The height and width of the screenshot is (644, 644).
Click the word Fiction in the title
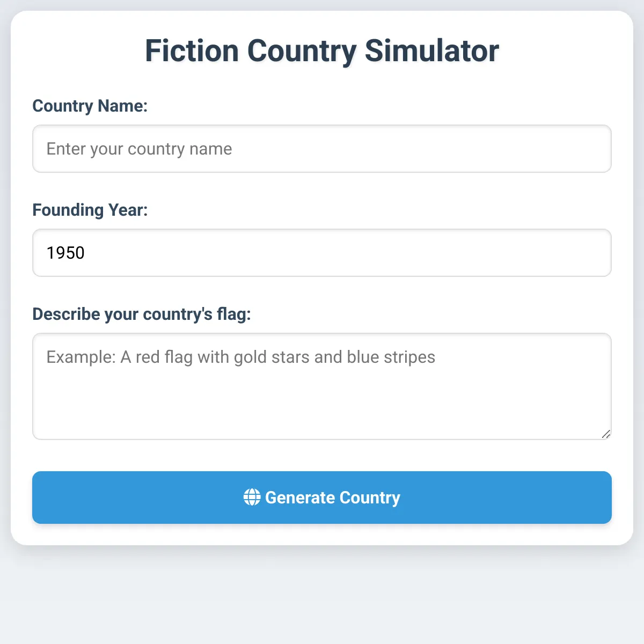tap(192, 51)
